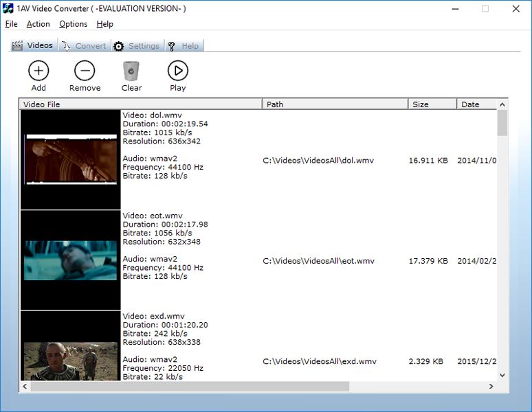The image size is (532, 412).
Task: Close the 1AV Video Converter window
Action: [516, 9]
